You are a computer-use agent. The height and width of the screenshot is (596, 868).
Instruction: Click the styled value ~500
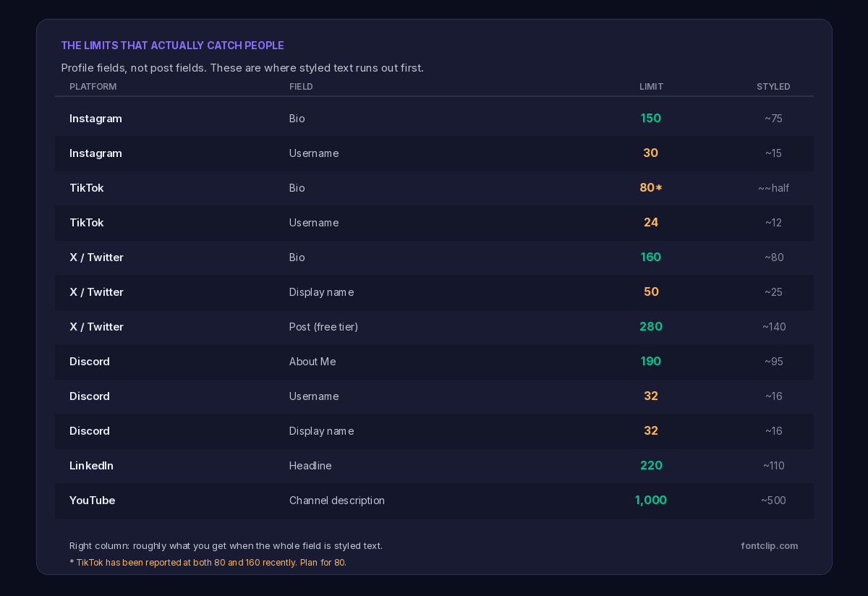tap(773, 501)
